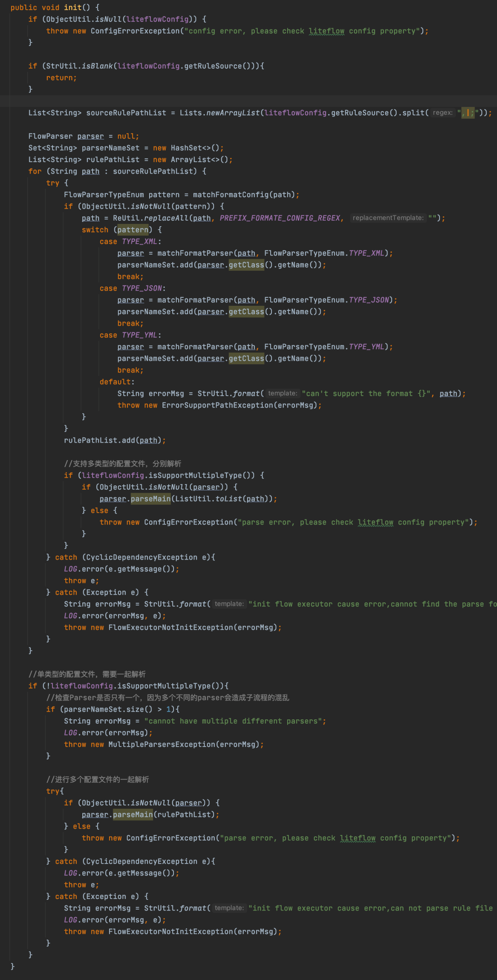The width and height of the screenshot is (497, 980).
Task: Click the 'template:' hint before can't support
Action: tap(283, 393)
